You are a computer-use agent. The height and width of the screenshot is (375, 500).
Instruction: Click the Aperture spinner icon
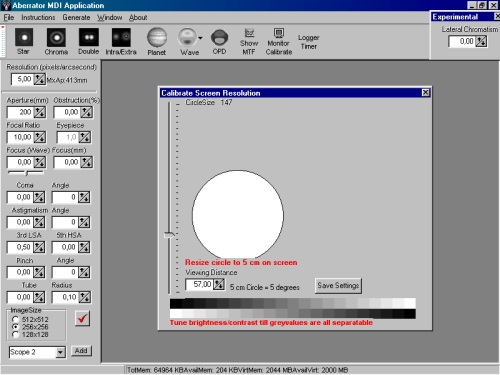pos(40,112)
